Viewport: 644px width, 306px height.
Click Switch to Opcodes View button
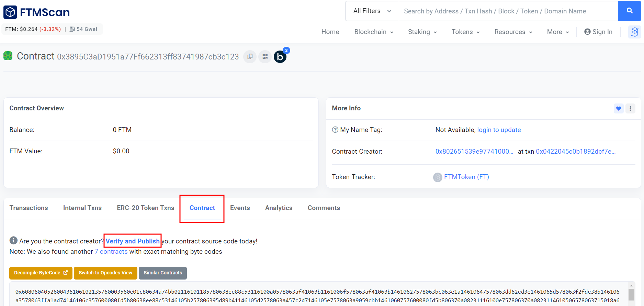click(105, 273)
